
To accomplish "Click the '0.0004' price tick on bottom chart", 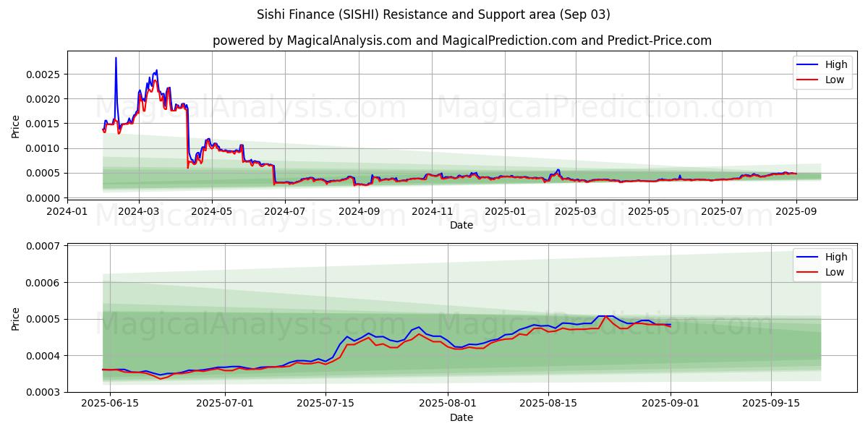I will pos(45,356).
